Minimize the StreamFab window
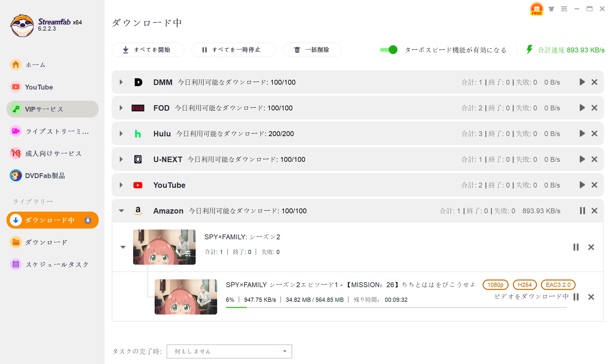The image size is (612, 364). point(577,9)
